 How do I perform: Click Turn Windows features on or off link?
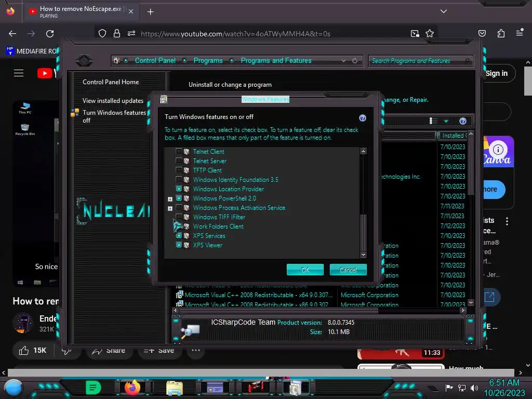[114, 116]
